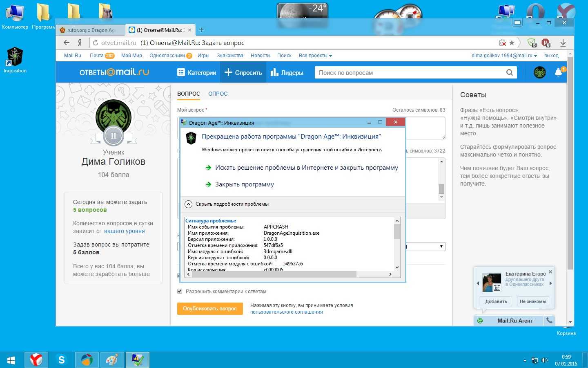The width and height of the screenshot is (588, 368).
Task: Open Mail.Ru Агент bar
Action: tap(509, 321)
